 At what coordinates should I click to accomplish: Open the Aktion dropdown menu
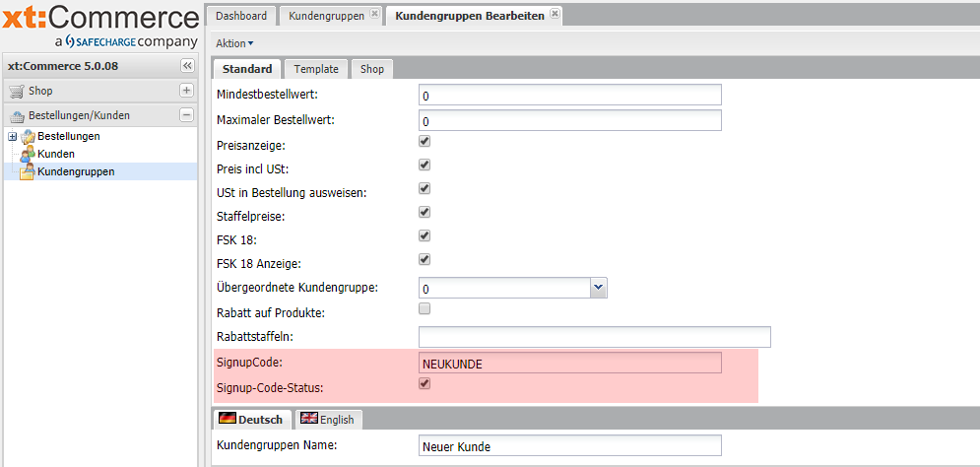234,43
